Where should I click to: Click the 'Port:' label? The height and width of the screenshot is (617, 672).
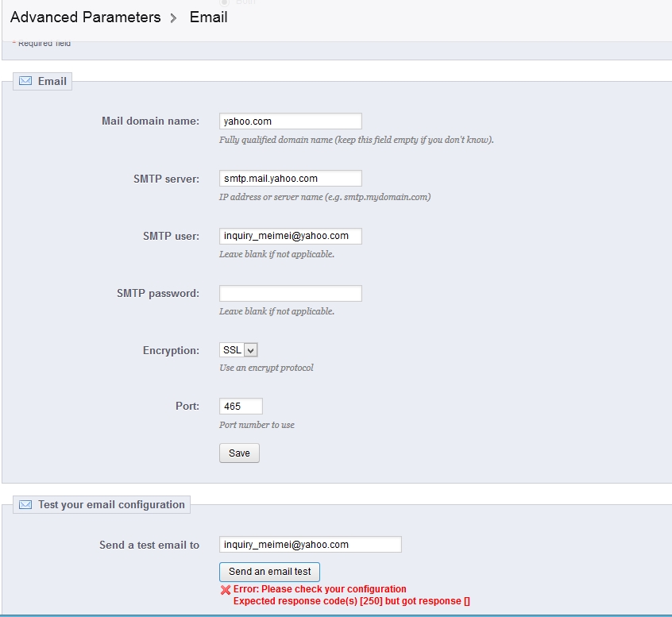pos(187,407)
